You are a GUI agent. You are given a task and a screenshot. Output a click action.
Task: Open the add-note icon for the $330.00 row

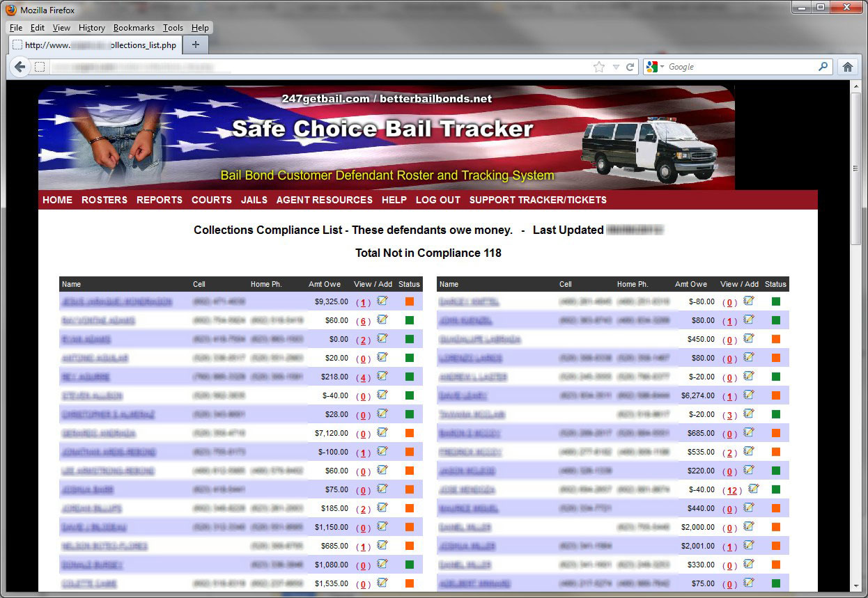[748, 564]
